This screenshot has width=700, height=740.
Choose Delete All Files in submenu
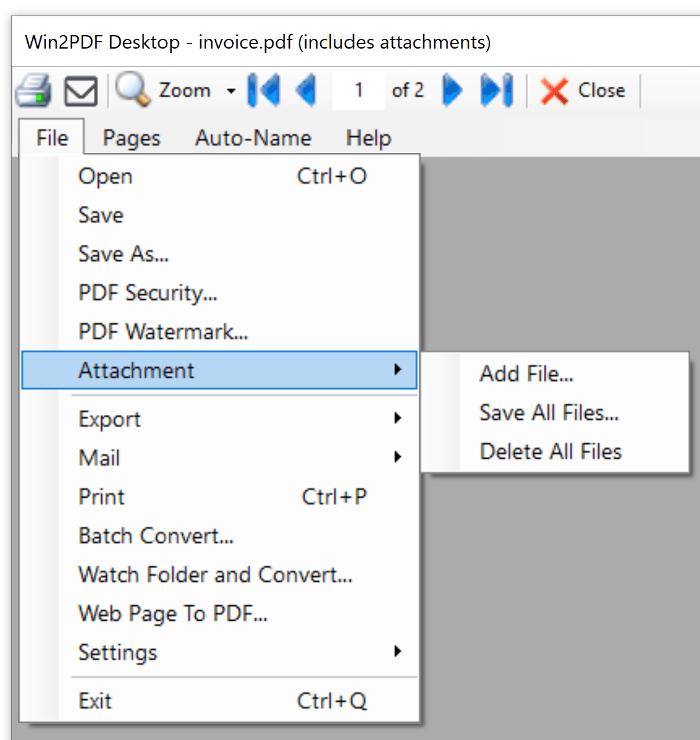click(555, 451)
